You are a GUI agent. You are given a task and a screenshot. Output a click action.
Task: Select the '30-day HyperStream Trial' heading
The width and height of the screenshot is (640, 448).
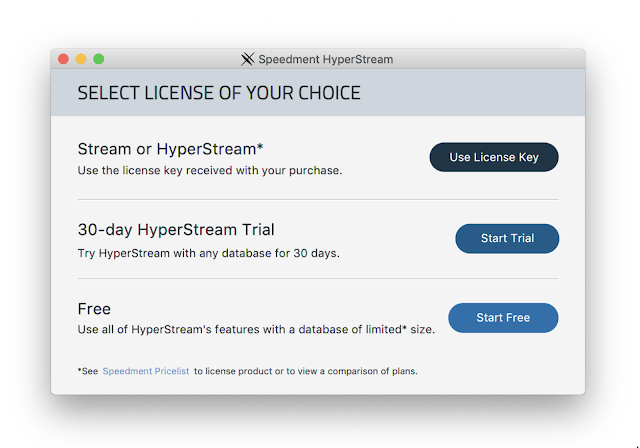pyautogui.click(x=176, y=230)
